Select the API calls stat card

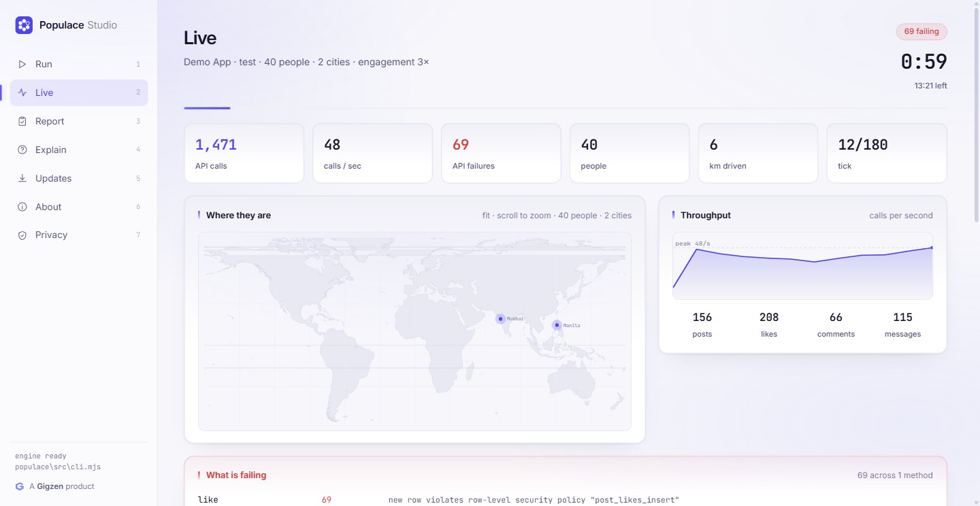point(244,153)
